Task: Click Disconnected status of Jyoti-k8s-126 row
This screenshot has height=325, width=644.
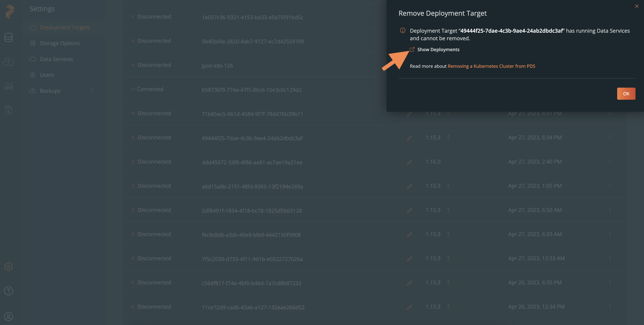Action: tap(151, 65)
